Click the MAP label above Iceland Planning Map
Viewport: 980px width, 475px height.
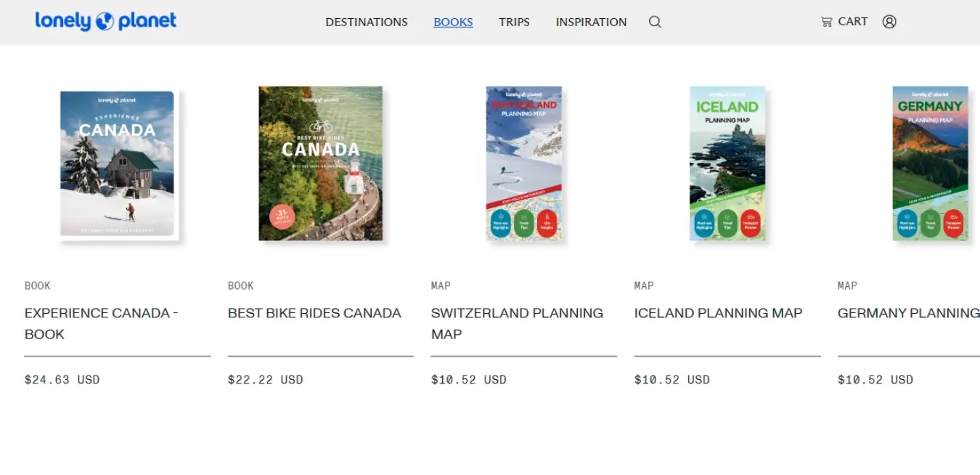tap(644, 285)
